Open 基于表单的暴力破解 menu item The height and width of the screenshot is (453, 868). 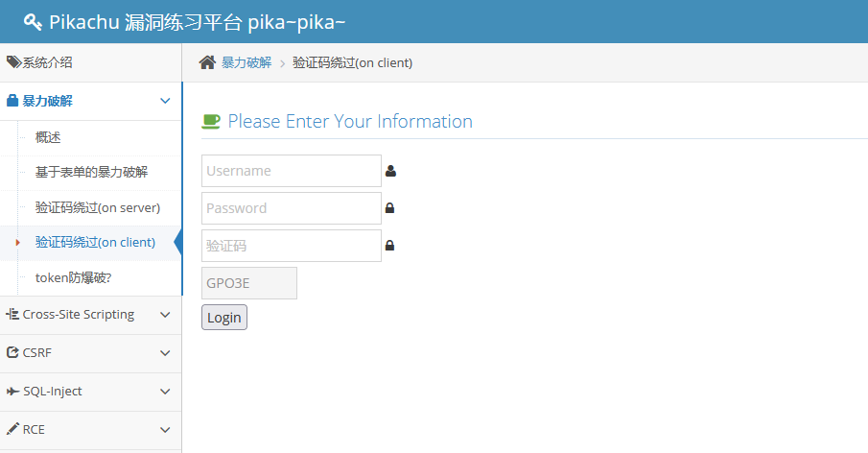tap(91, 173)
